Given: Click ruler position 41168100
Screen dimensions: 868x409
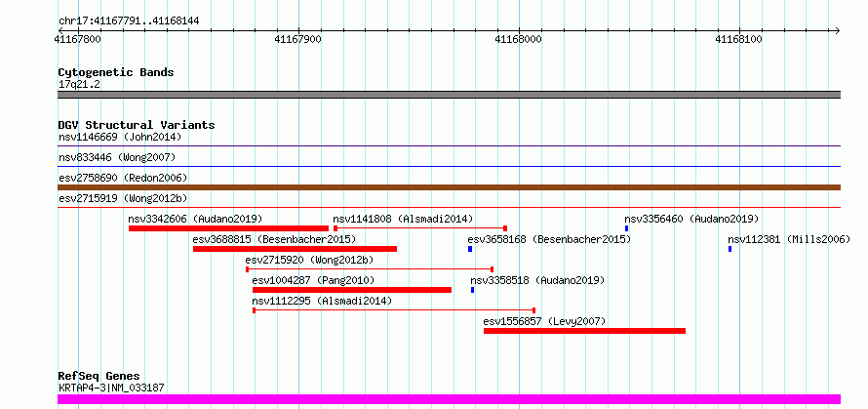Looking at the screenshot, I should coord(739,39).
